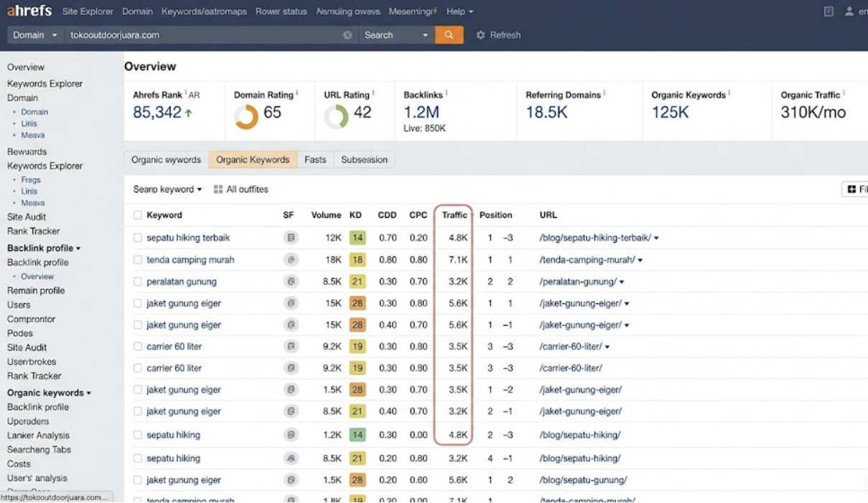The width and height of the screenshot is (868, 503).
Task: Click SF icon in sepatu hiking row with volume 1.2K
Action: (x=291, y=435)
